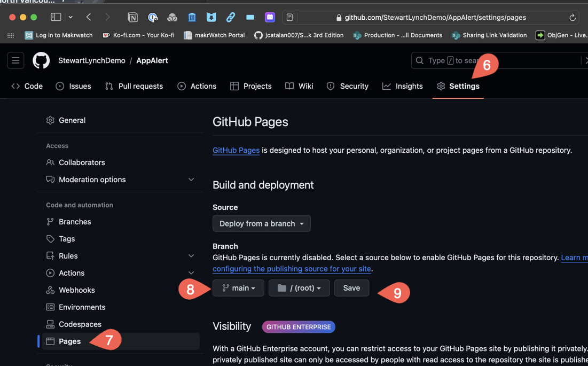
Task: Open configuring the publishing source link
Action: pyautogui.click(x=292, y=269)
